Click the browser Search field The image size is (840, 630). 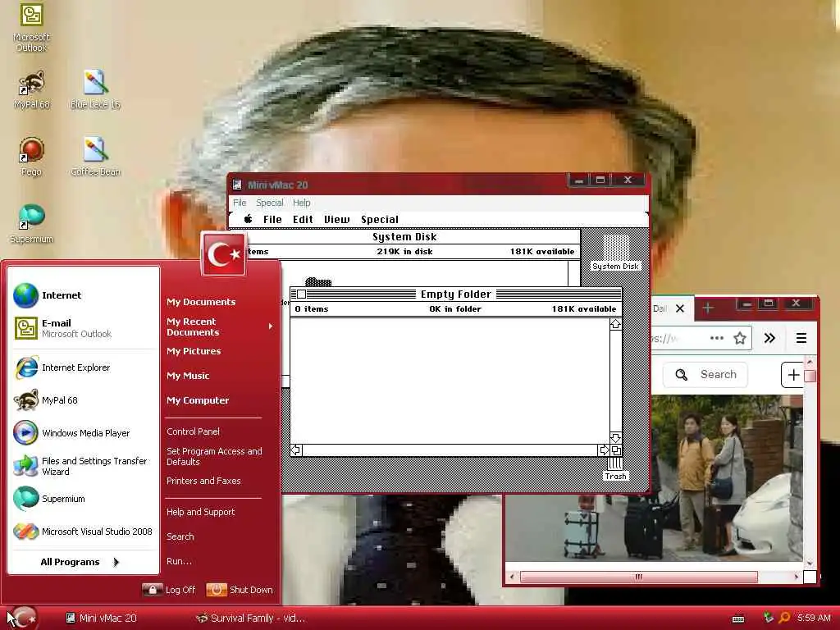pyautogui.click(x=706, y=374)
